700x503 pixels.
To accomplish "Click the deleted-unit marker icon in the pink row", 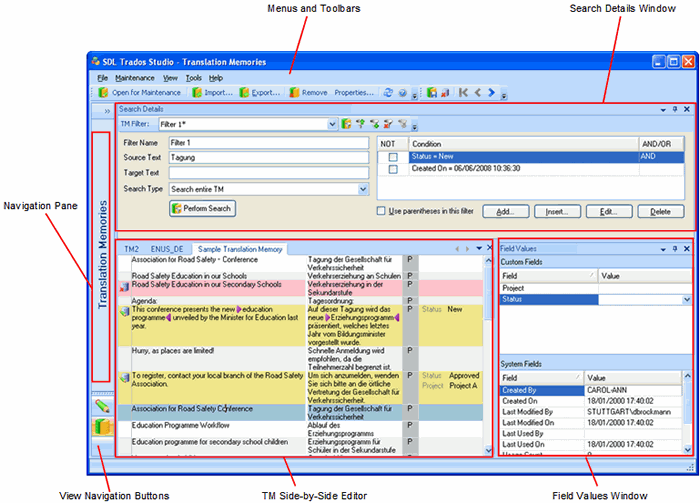I will [x=124, y=287].
